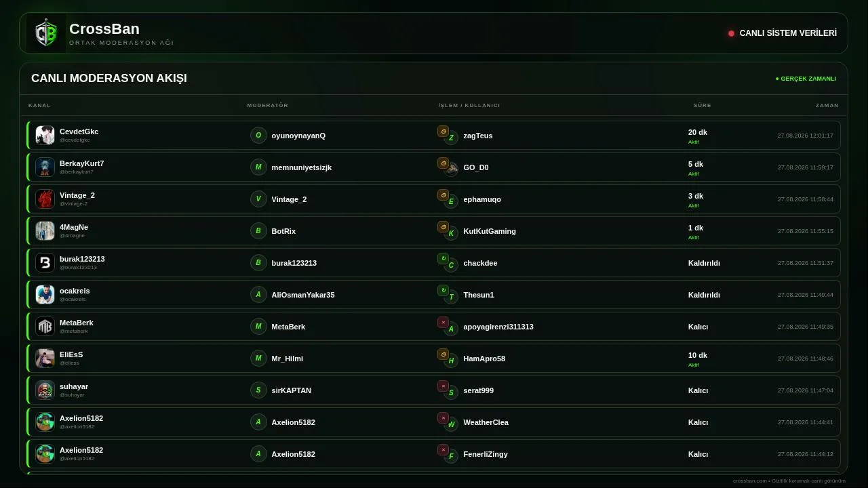
Task: Click CevdetGkc channel avatar
Action: 45,135
